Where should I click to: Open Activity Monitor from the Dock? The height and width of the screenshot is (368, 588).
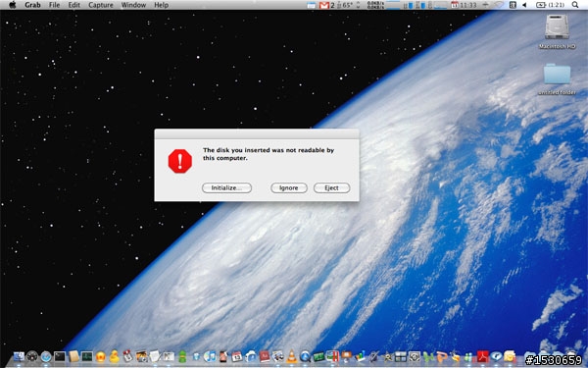tap(87, 357)
